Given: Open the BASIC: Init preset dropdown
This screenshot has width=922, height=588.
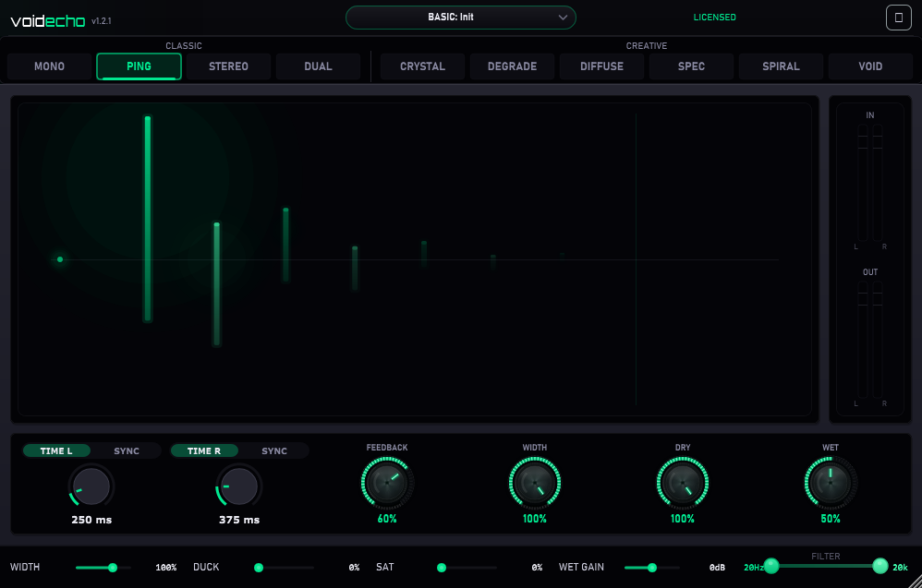Looking at the screenshot, I should click(x=460, y=17).
